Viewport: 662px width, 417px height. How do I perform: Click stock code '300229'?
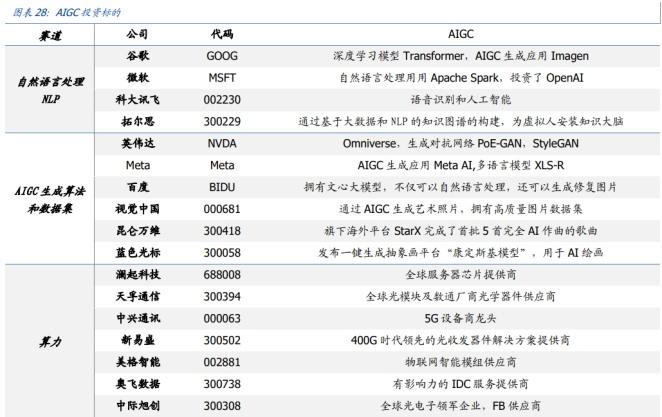222,122
